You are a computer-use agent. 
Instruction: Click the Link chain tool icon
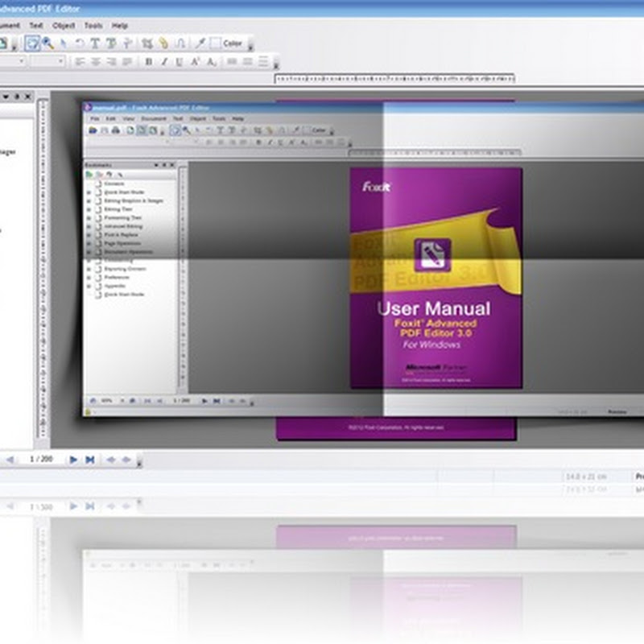(x=163, y=43)
